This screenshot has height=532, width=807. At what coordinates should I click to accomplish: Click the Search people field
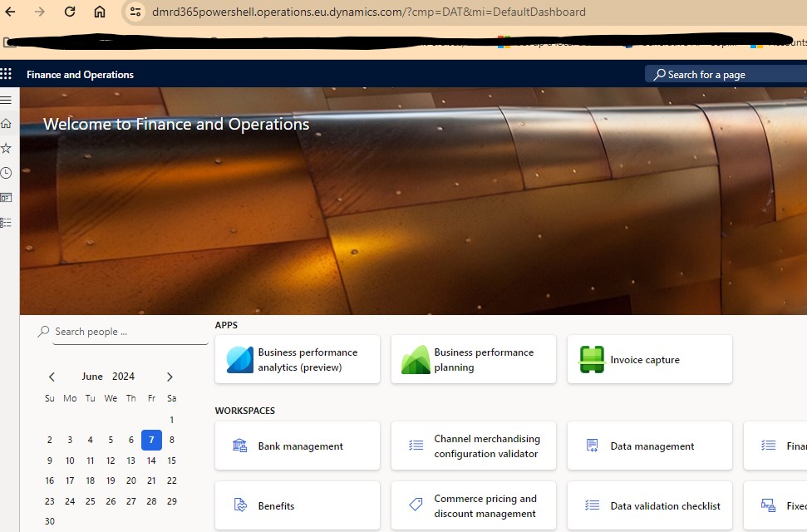130,332
